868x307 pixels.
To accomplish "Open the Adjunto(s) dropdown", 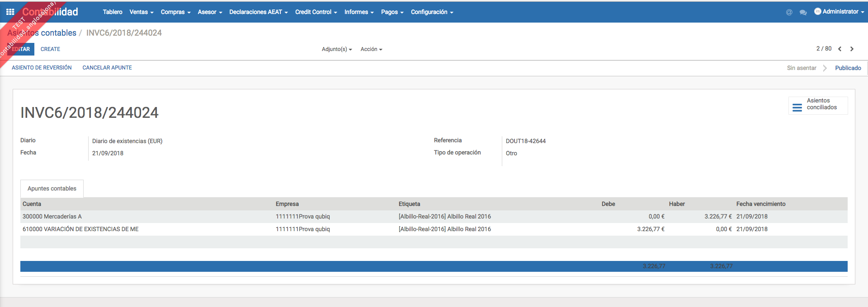I will [336, 49].
